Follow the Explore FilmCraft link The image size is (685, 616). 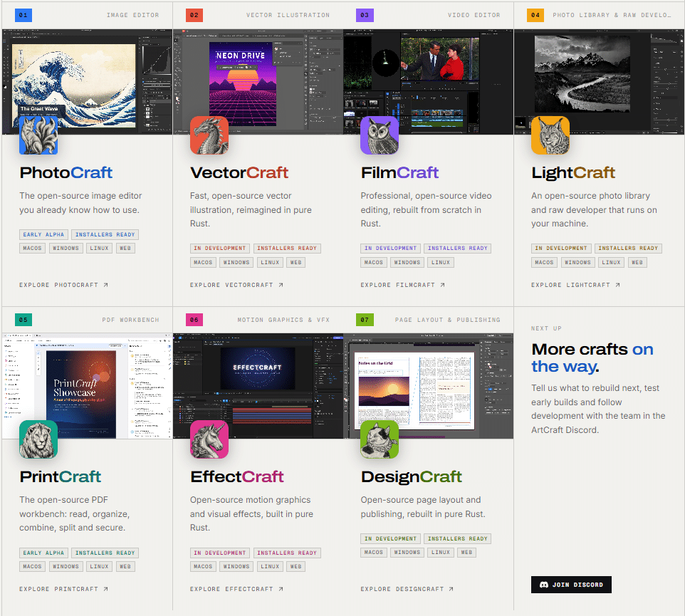point(403,285)
